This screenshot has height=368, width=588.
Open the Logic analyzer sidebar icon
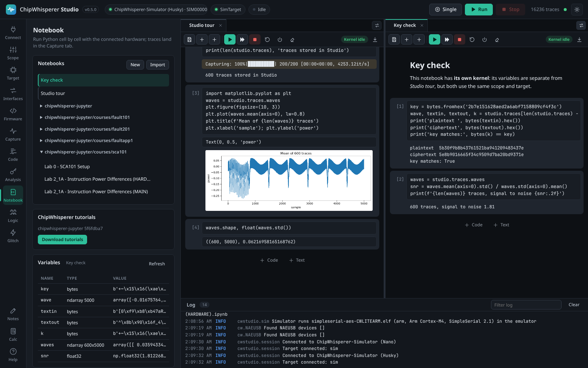[x=13, y=216]
